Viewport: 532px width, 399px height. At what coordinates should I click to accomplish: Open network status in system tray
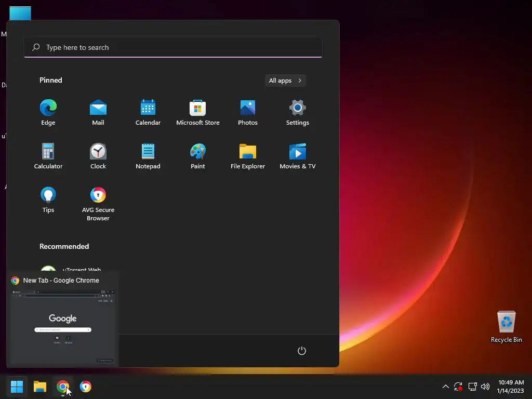pyautogui.click(x=473, y=387)
